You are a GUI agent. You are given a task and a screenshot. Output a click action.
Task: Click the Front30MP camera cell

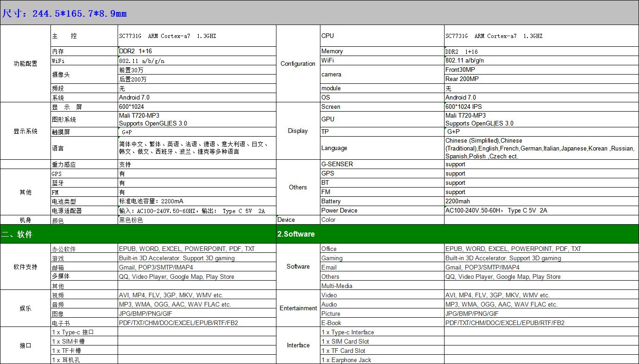click(x=541, y=69)
